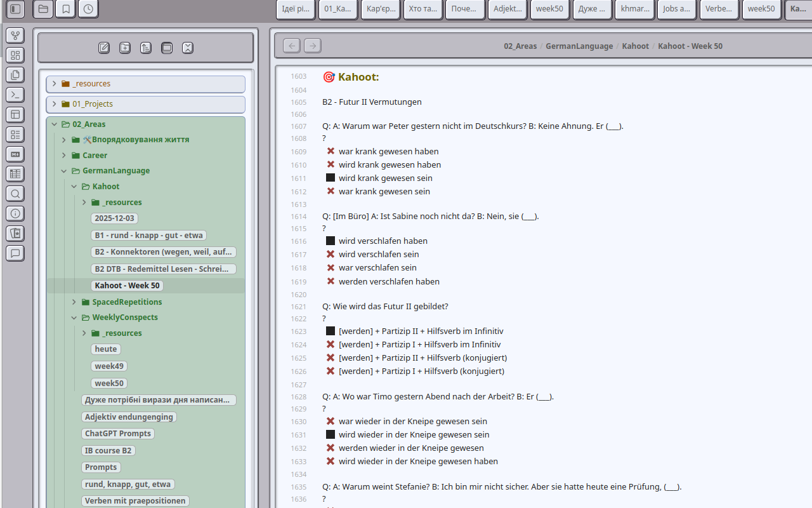Expand the Впорядковування життя folder
Image resolution: width=812 pixels, height=508 pixels.
click(64, 140)
